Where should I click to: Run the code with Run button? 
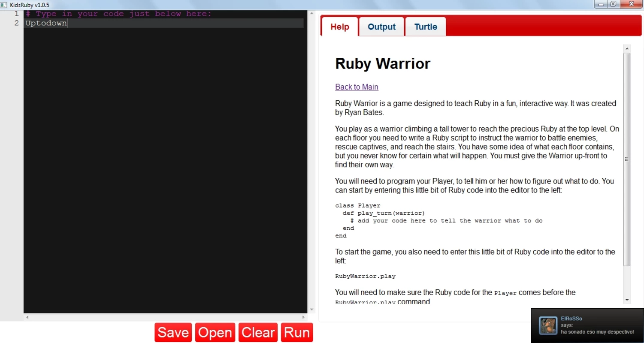click(x=297, y=333)
